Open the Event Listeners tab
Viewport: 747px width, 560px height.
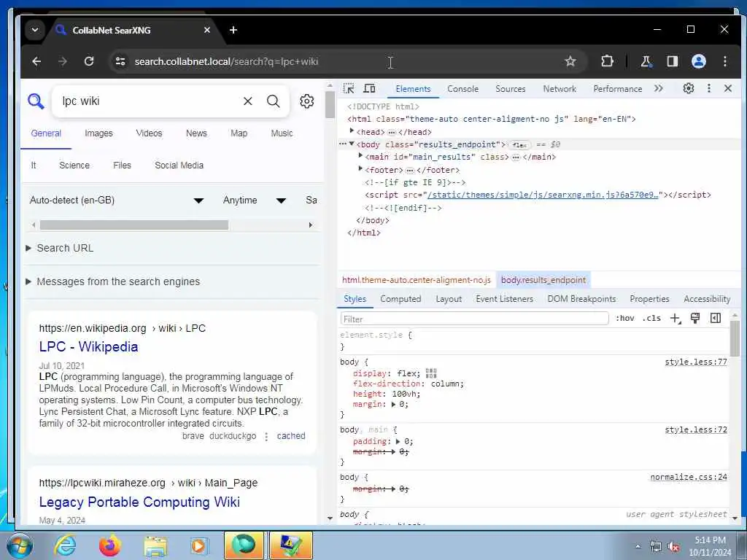505,299
